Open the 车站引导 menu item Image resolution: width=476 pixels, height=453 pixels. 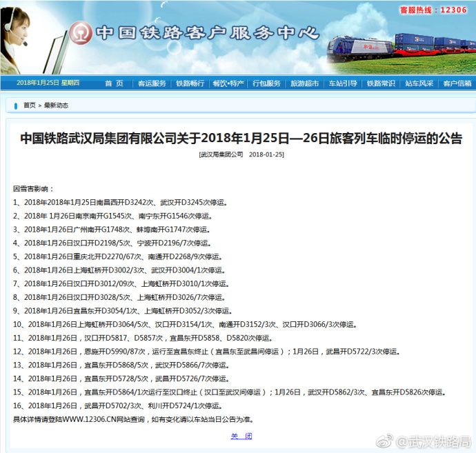coord(343,83)
